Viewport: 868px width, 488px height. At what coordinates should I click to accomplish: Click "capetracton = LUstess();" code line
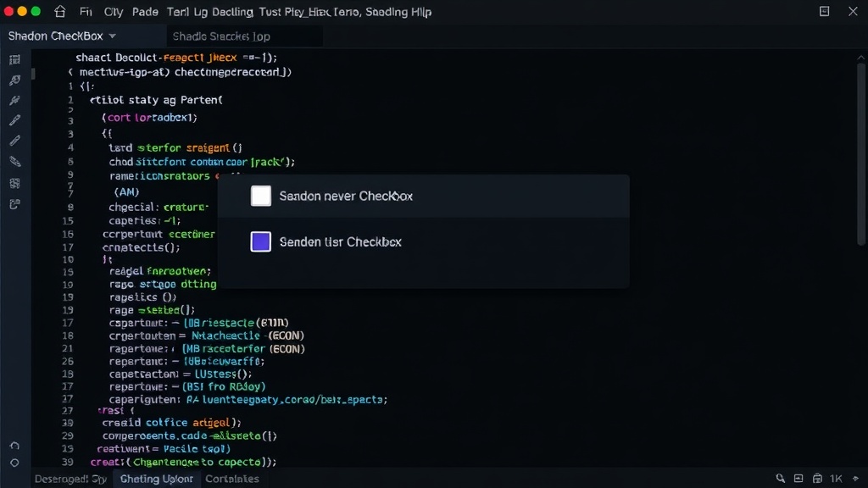pyautogui.click(x=181, y=374)
